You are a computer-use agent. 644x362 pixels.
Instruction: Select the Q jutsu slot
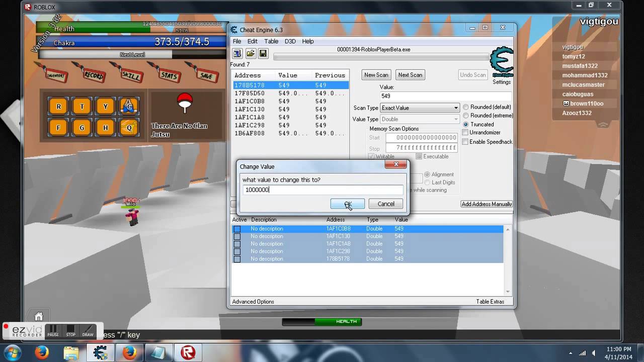(x=129, y=128)
